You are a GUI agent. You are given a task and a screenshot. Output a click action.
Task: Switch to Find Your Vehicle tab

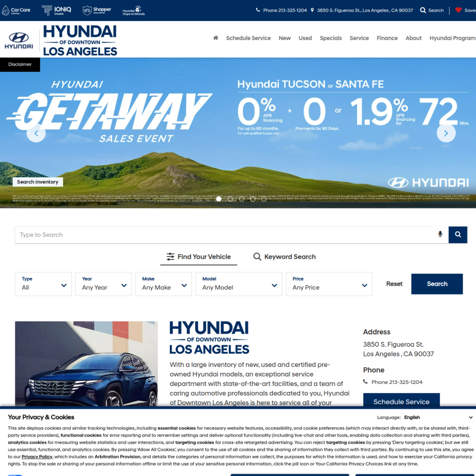coord(198,257)
